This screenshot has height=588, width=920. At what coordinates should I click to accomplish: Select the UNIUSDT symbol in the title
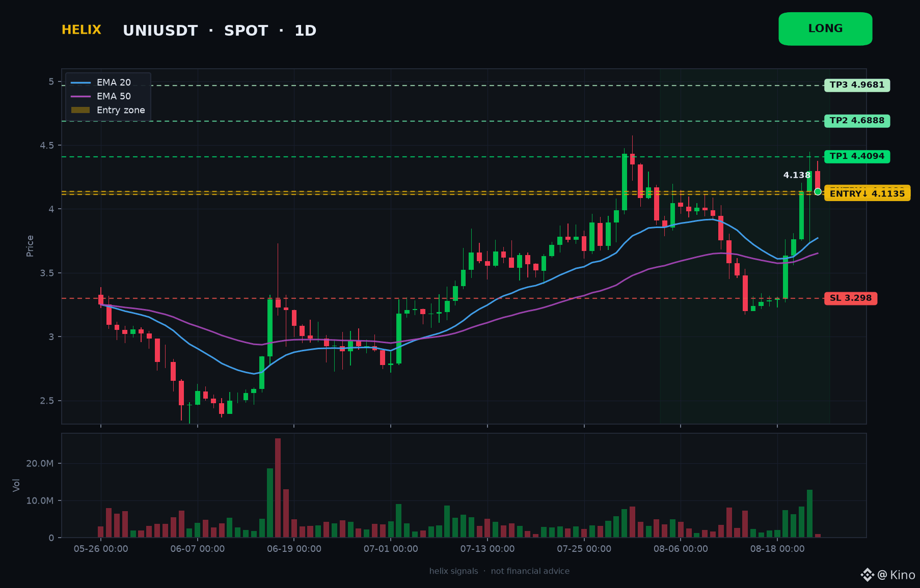160,31
